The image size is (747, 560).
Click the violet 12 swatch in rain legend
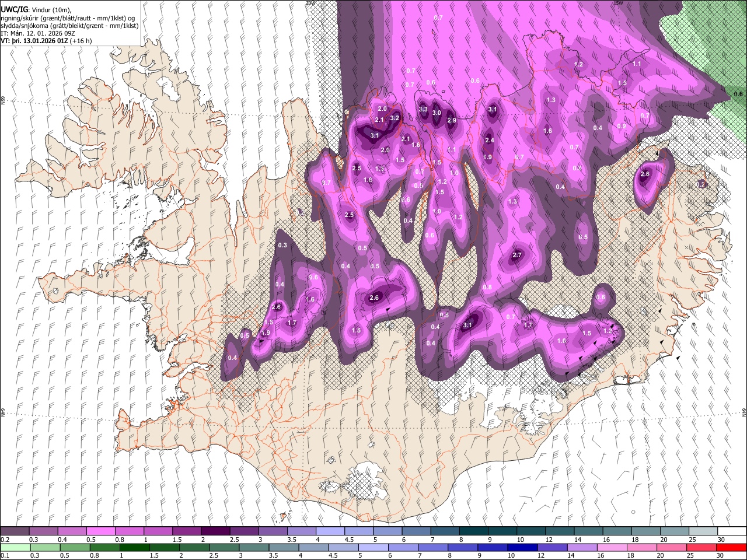click(x=552, y=547)
